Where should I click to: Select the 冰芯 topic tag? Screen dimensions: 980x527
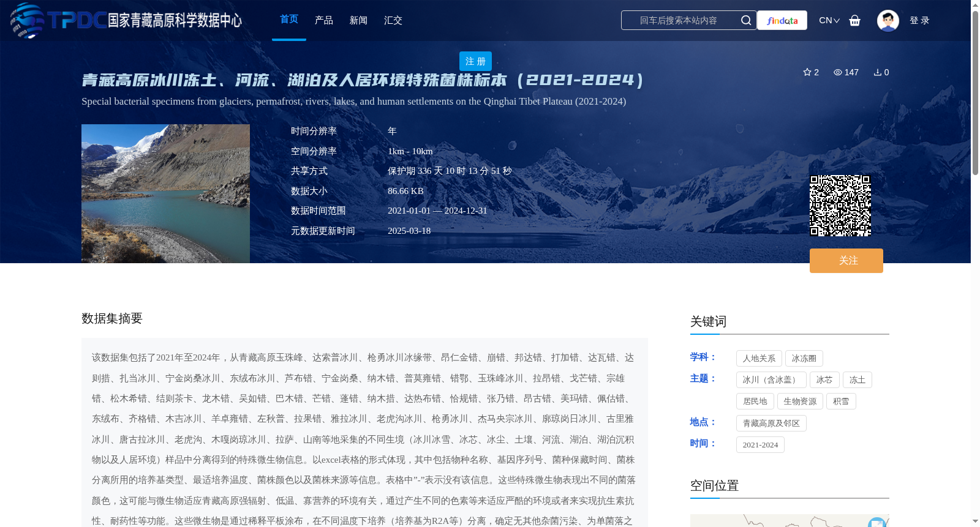(824, 379)
